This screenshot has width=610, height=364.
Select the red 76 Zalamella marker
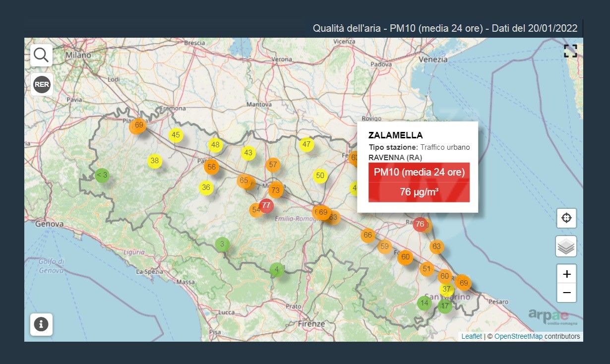click(420, 224)
